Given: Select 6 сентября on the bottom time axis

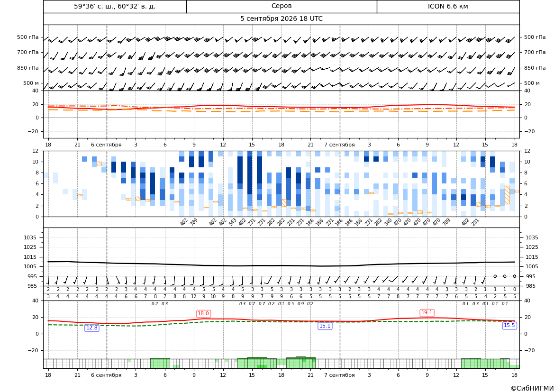Looking at the screenshot, I should pyautogui.click(x=106, y=375).
